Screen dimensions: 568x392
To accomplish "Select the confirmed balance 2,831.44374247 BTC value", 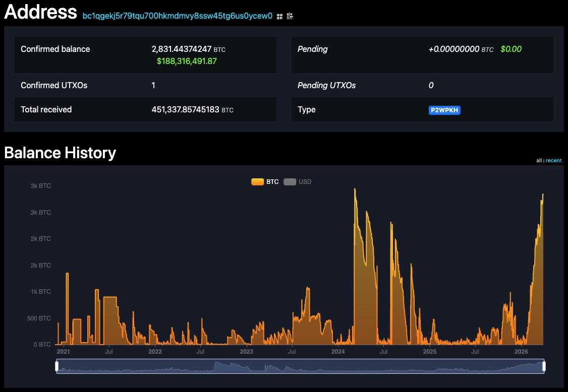I will [x=188, y=49].
